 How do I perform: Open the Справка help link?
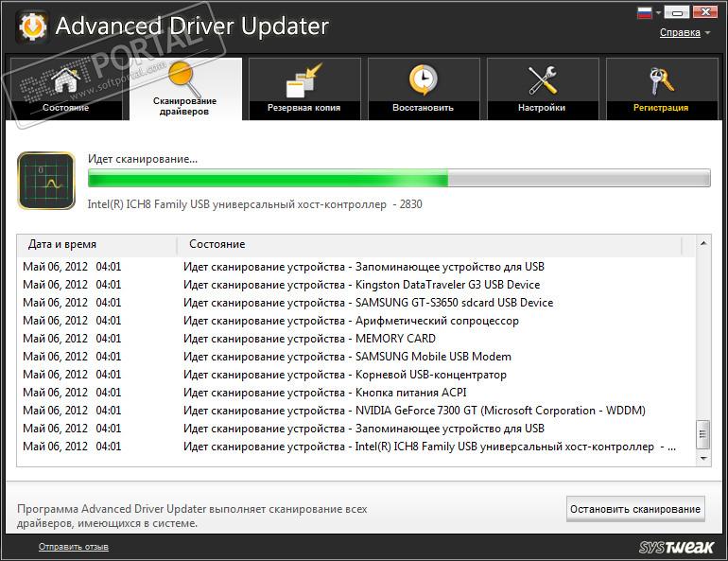click(x=680, y=32)
